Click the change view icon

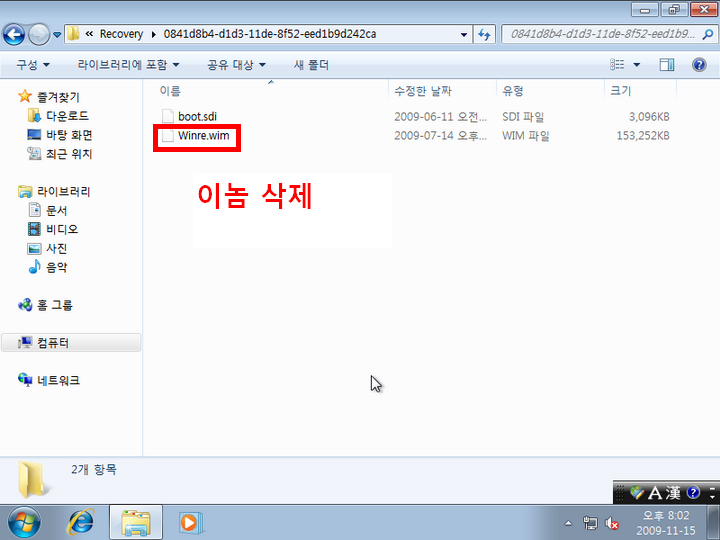point(617,65)
